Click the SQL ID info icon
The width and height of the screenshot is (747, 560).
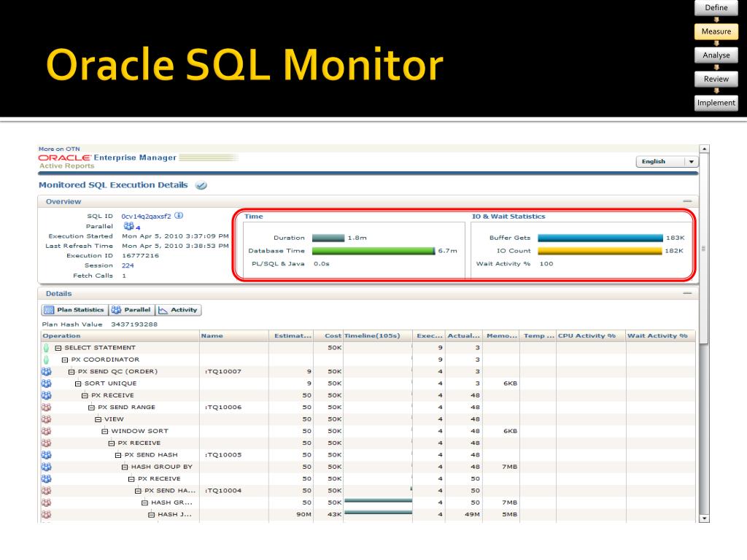[179, 215]
